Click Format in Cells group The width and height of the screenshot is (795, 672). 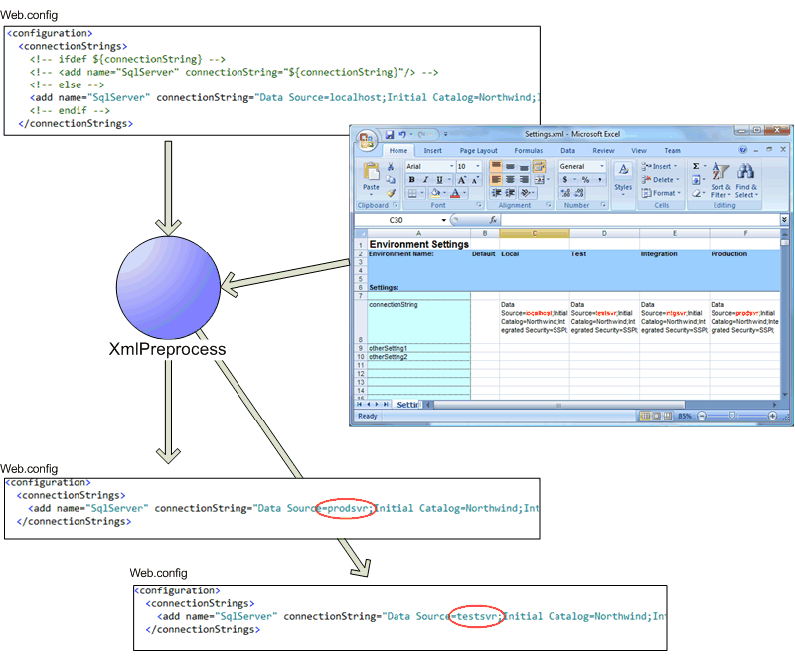[x=661, y=193]
